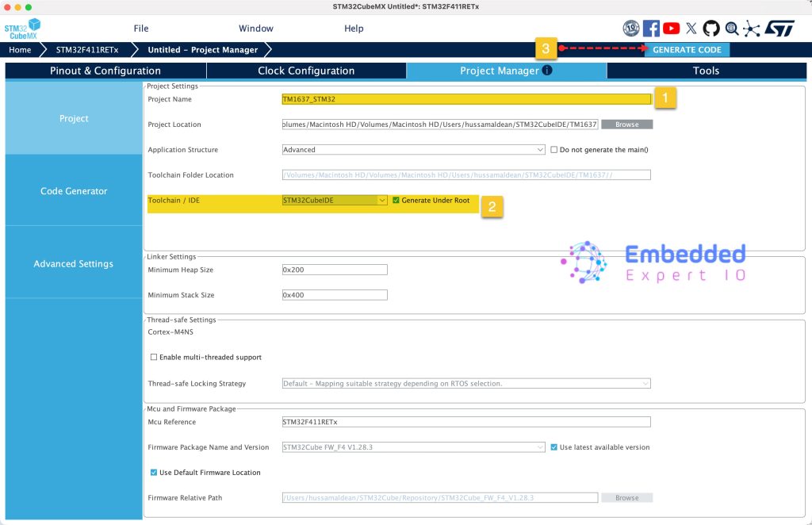This screenshot has height=525, width=812.
Task: Click the STM32CubeMX logo icon
Action: [21, 29]
